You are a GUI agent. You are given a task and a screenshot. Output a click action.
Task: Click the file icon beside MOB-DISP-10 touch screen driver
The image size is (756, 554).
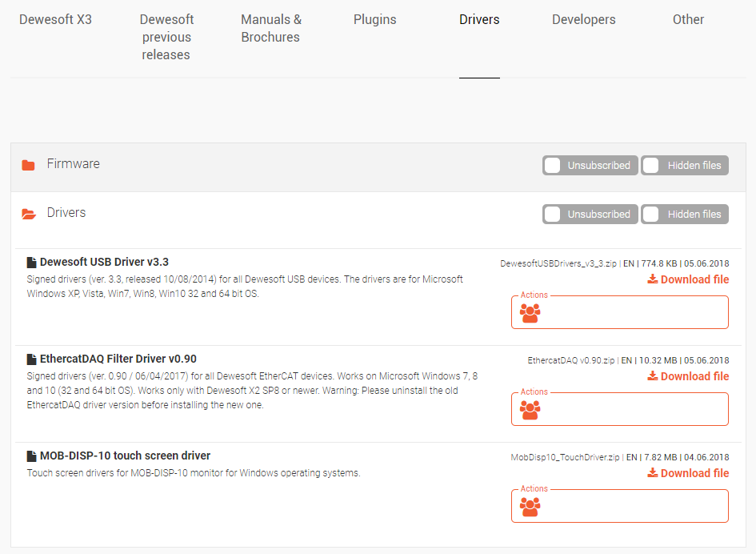pyautogui.click(x=31, y=456)
